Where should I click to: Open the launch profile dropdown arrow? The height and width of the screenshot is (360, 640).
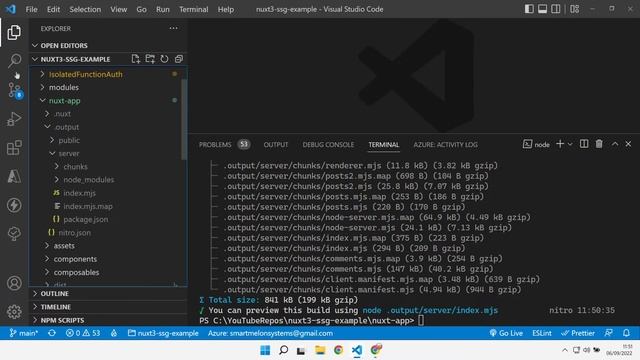(570, 144)
